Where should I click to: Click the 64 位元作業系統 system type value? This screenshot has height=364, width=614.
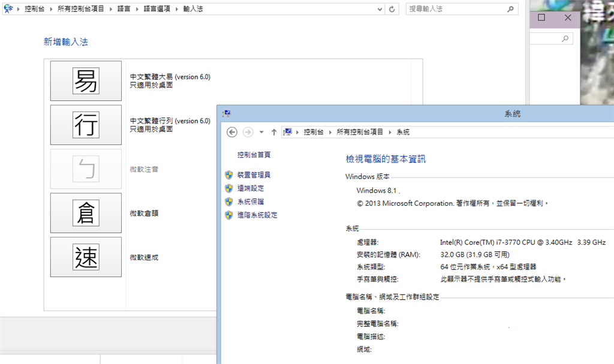coord(488,267)
